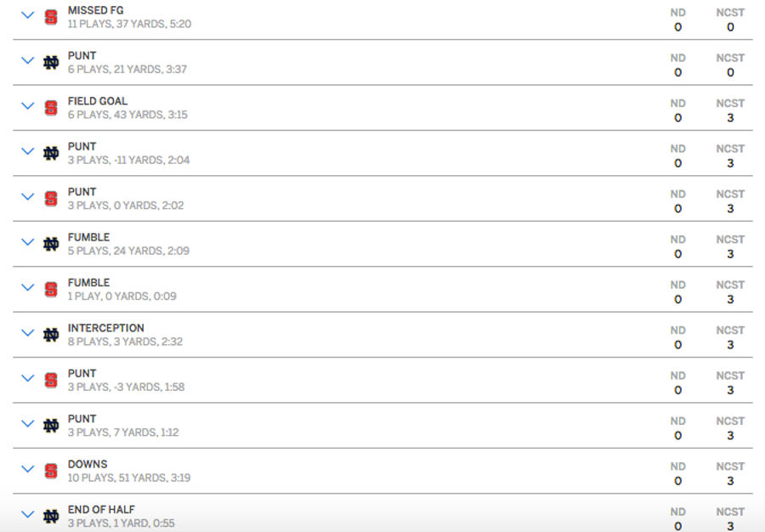Expand the End of Half drive chevron
The height and width of the screenshot is (532, 765).
click(28, 514)
